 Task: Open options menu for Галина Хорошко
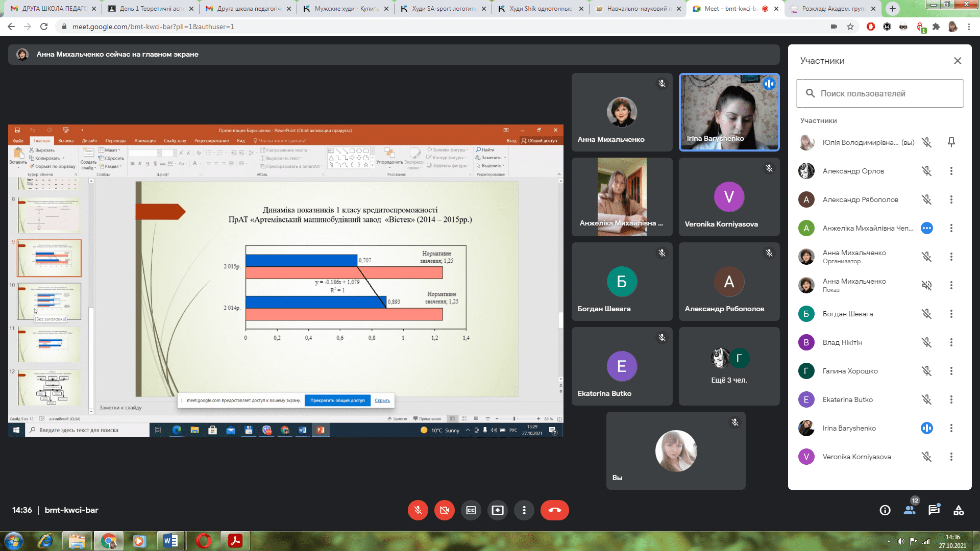tap(951, 371)
